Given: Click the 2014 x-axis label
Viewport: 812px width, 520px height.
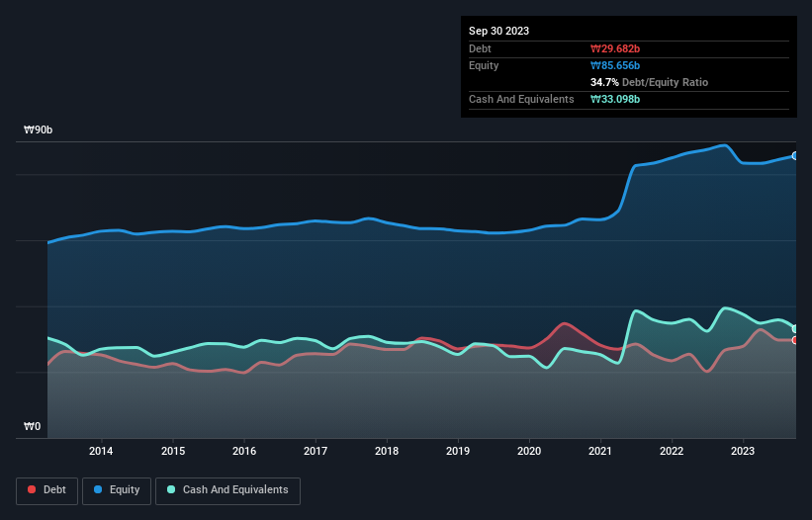Looking at the screenshot, I should click(101, 451).
